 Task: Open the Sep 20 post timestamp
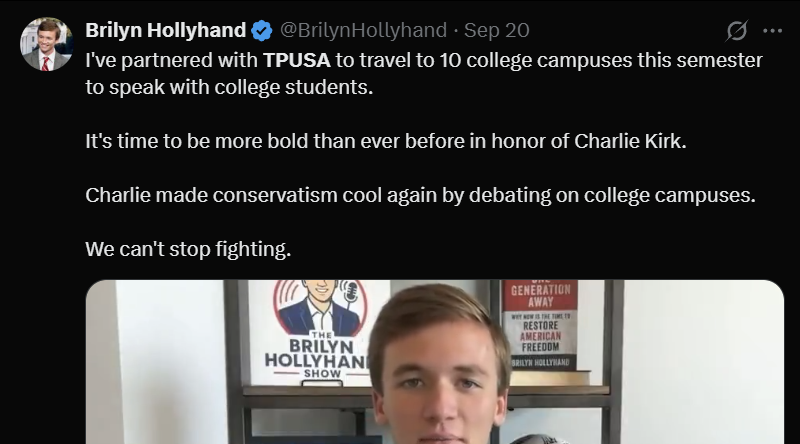pos(497,30)
